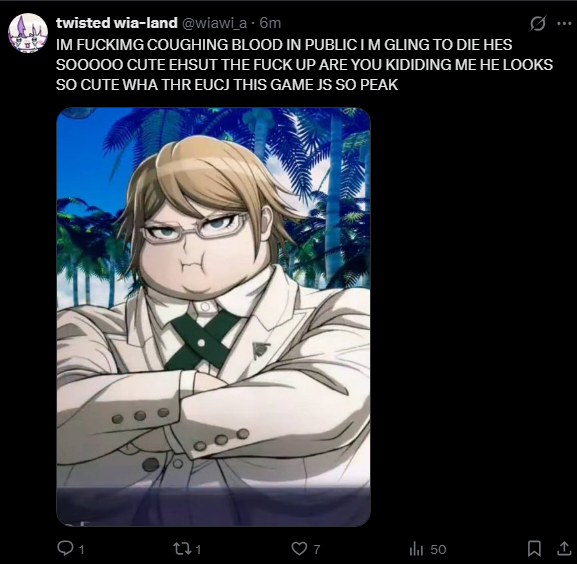The image size is (577, 564).
Task: Open view analytics bar chart icon
Action: [x=416, y=549]
